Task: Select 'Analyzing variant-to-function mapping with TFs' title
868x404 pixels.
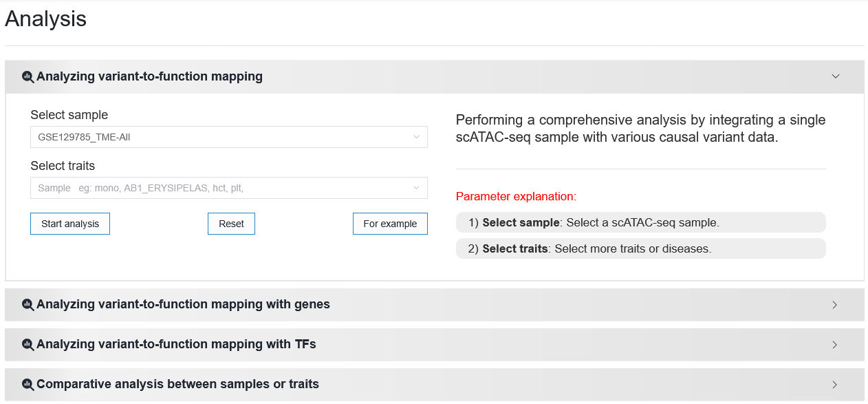Action: [x=176, y=344]
